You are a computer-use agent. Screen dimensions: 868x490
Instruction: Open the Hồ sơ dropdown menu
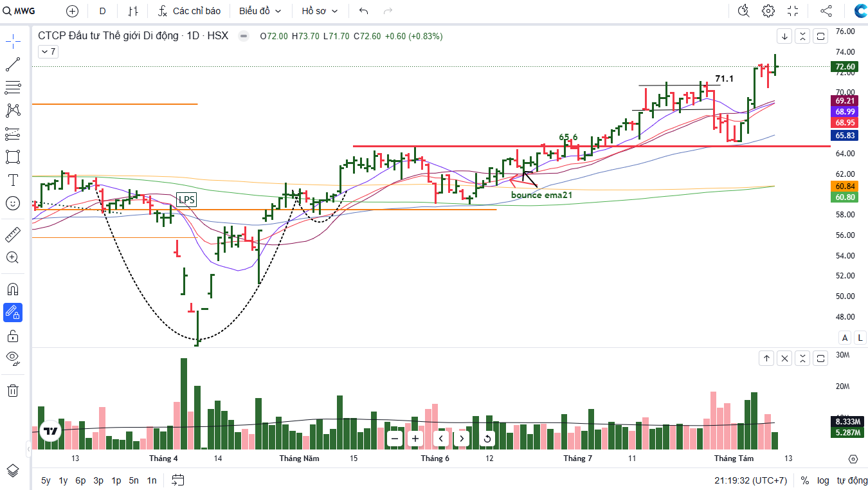(x=320, y=11)
